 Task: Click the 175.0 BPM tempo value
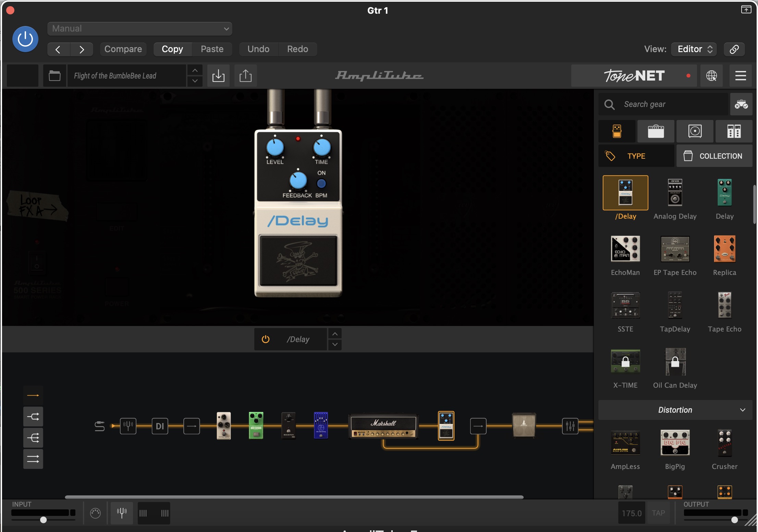point(632,513)
